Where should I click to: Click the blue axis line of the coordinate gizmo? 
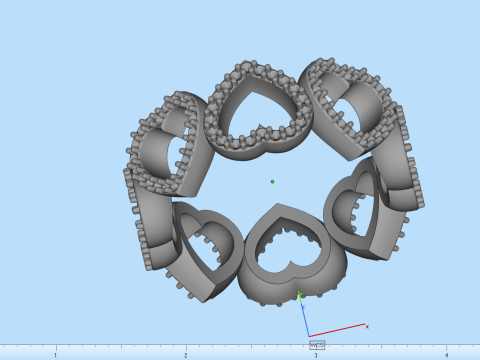tap(305, 320)
